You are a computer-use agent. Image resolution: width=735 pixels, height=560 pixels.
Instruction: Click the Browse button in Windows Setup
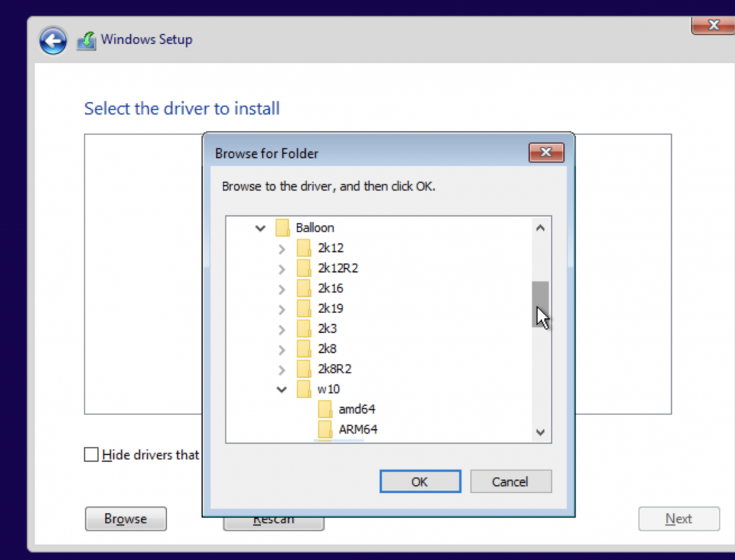(x=126, y=519)
